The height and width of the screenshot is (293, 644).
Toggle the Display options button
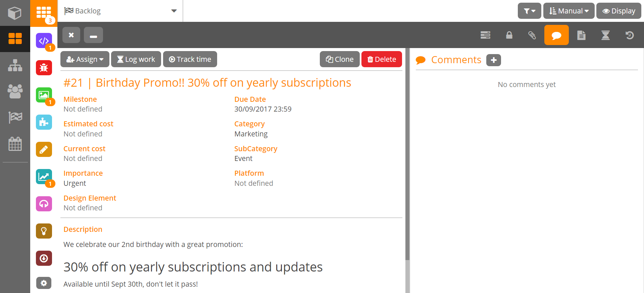[618, 11]
